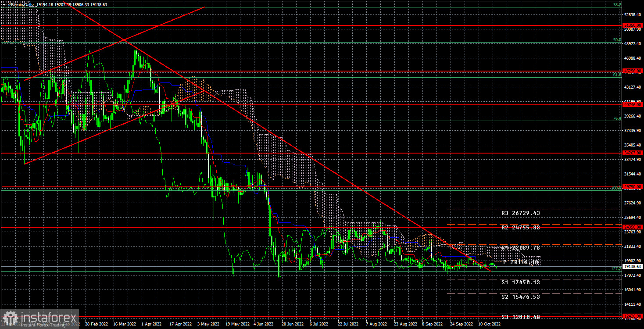Image resolution: width=644 pixels, height=329 pixels.
Task: Click the R2 24755.83 pivot label
Action: point(521,228)
